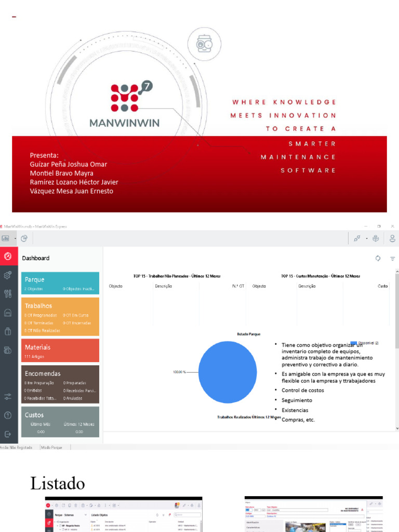
Task: Click the dashboard vertical scrollbar thumb
Action: 397,311
